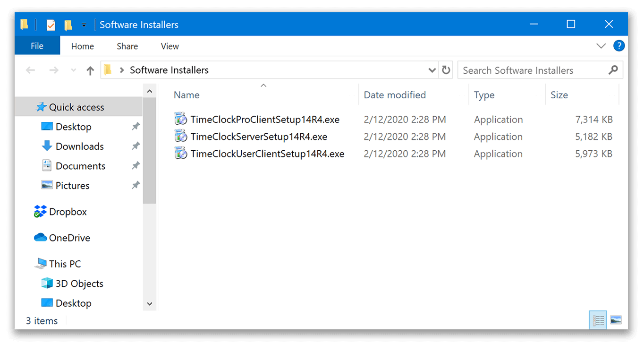644x344 pixels.
Task: Click the navigation pane scrollbar thumb
Action: coord(150,151)
